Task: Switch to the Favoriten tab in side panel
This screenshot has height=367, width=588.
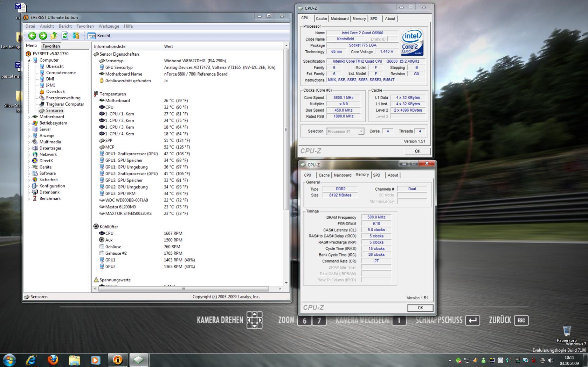Action: (x=51, y=46)
